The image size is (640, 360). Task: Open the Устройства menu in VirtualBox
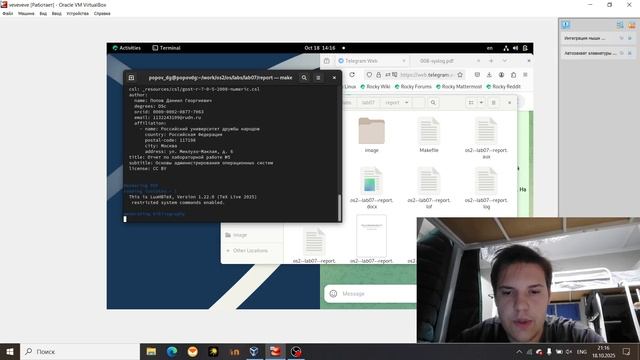tap(78, 13)
